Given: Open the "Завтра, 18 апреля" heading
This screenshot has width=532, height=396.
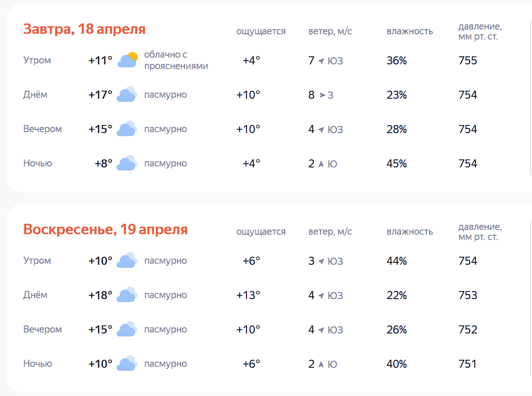Looking at the screenshot, I should pyautogui.click(x=84, y=29).
